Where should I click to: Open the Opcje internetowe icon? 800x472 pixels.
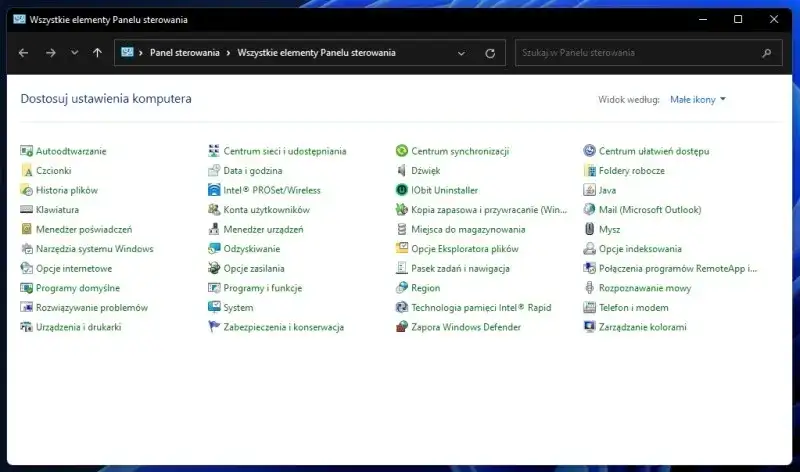pos(27,268)
